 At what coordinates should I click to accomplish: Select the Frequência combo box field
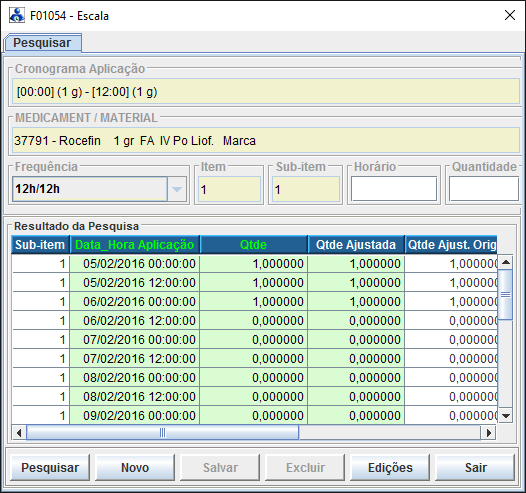[99, 189]
